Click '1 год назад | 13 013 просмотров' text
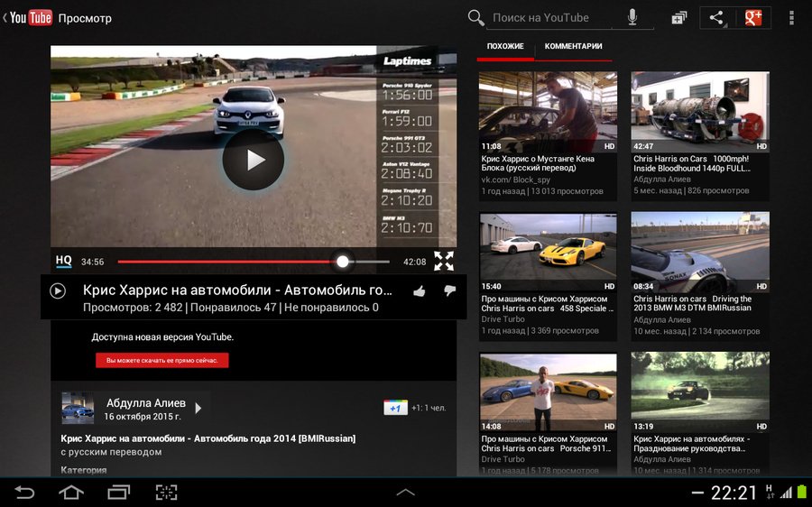Viewport: 812px width, 507px height. pyautogui.click(x=542, y=191)
